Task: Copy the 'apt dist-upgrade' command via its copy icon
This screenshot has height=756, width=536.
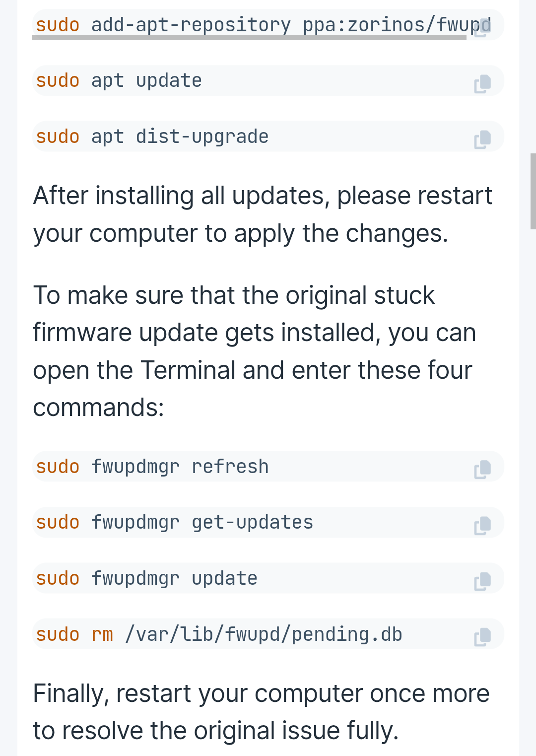Action: click(x=482, y=139)
